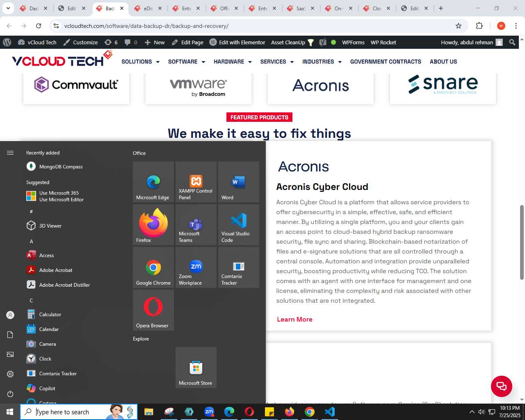Open Asset CleanUp in admin bar
Image resolution: width=525 pixels, height=420 pixels.
point(292,42)
